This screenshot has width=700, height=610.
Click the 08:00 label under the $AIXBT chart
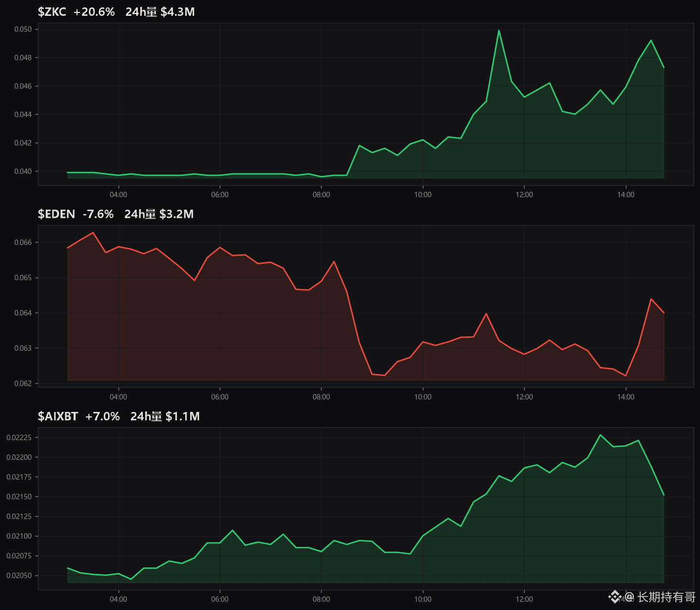(322, 599)
